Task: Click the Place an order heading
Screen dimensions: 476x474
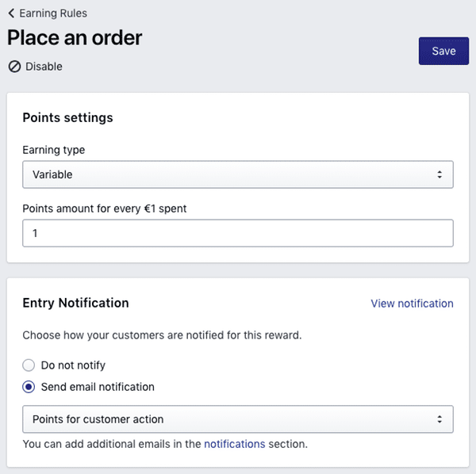Action: tap(75, 37)
